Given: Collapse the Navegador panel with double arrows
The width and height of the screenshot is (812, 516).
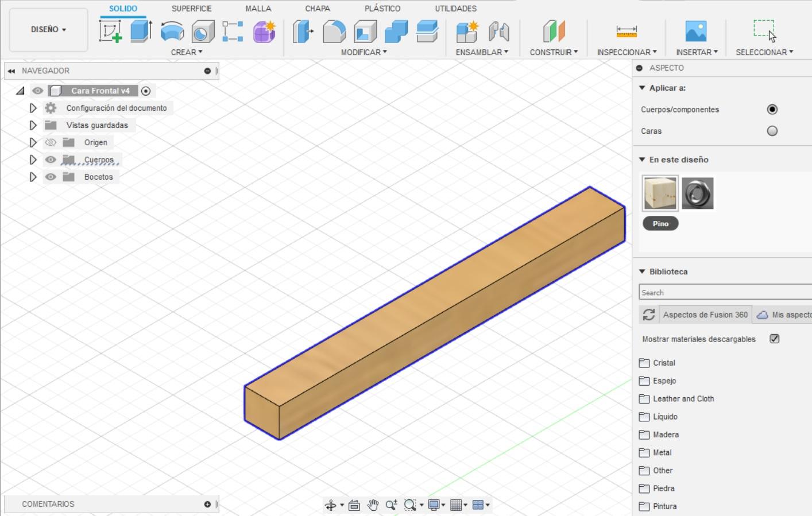Looking at the screenshot, I should [x=11, y=71].
